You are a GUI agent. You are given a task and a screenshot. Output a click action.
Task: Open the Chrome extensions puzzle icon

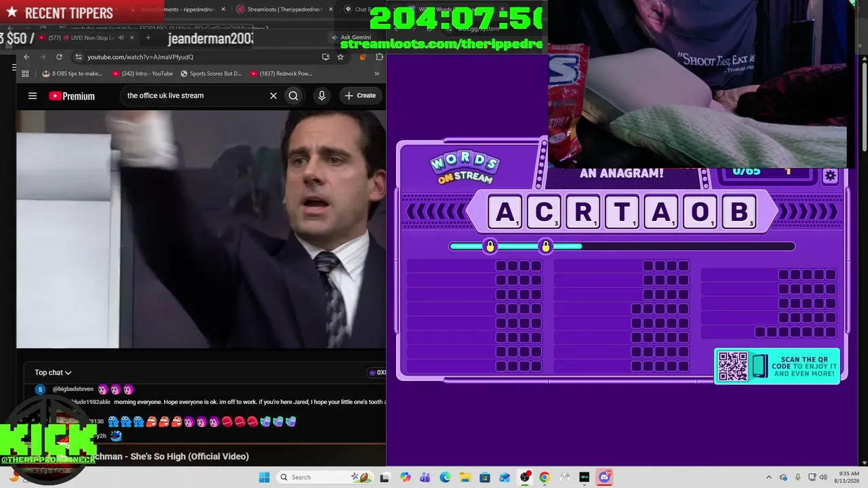point(379,57)
